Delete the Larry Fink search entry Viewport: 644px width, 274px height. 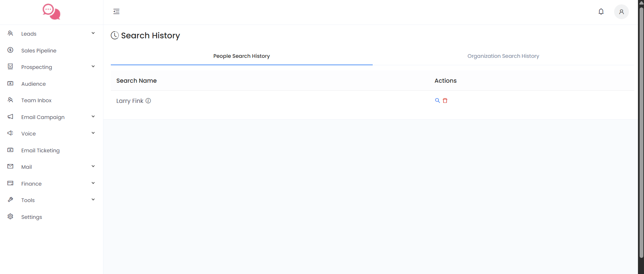click(x=445, y=101)
